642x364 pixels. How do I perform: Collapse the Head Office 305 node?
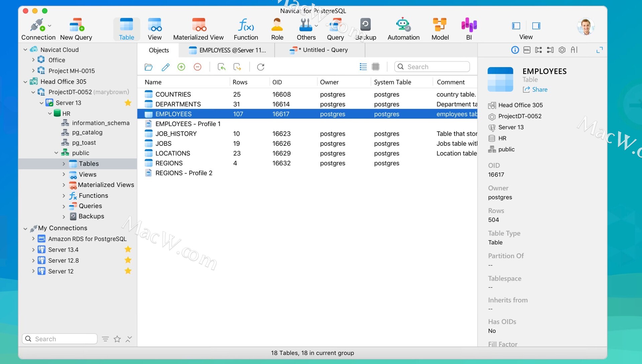coord(25,82)
